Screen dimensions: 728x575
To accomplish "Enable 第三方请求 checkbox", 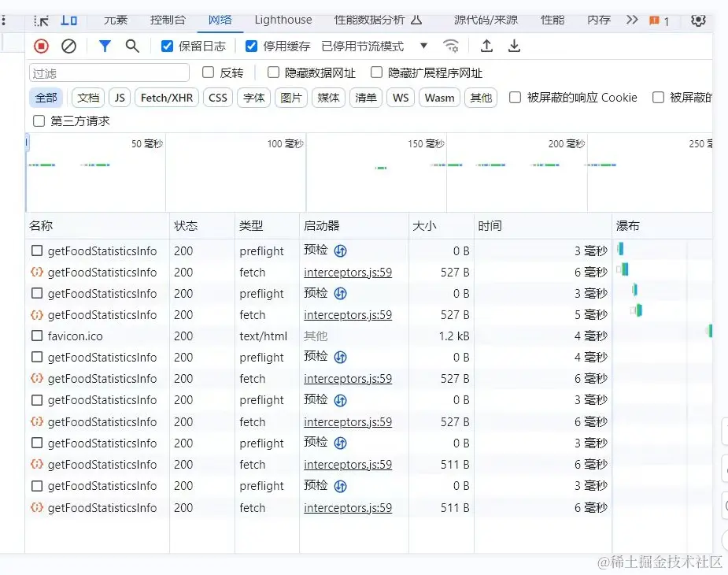I will tap(39, 121).
